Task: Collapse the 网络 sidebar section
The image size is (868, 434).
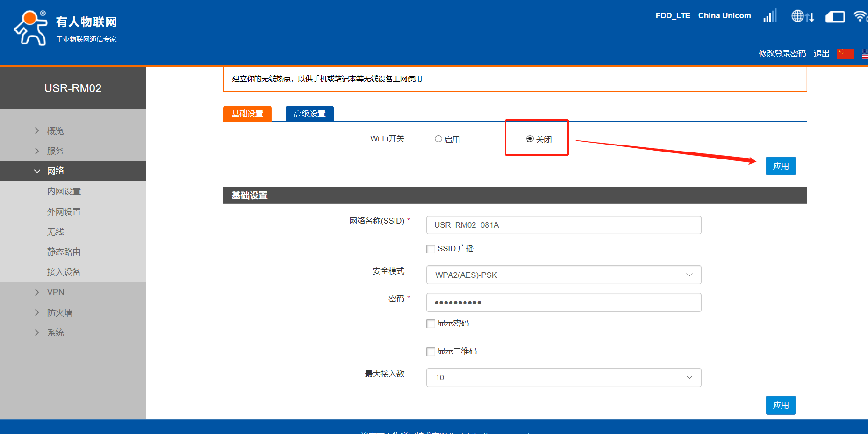Action: tap(55, 171)
